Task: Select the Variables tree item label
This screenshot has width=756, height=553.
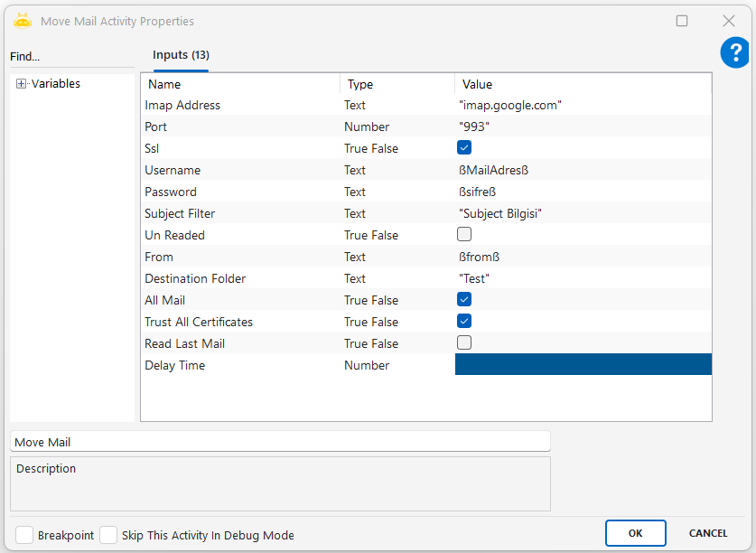Action: [56, 84]
